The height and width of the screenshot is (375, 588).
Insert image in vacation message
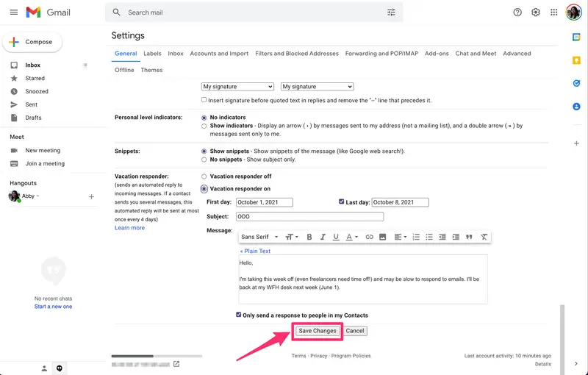tap(382, 237)
